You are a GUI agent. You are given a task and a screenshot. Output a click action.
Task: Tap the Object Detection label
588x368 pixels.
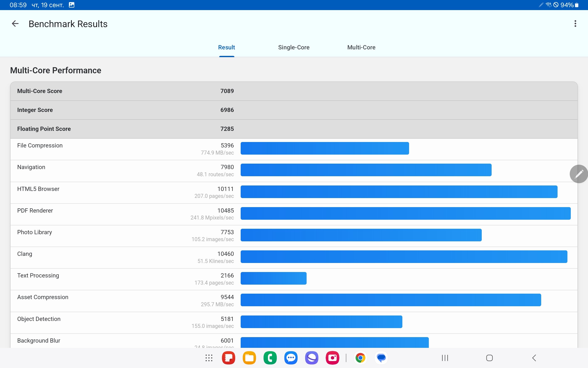pos(39,319)
